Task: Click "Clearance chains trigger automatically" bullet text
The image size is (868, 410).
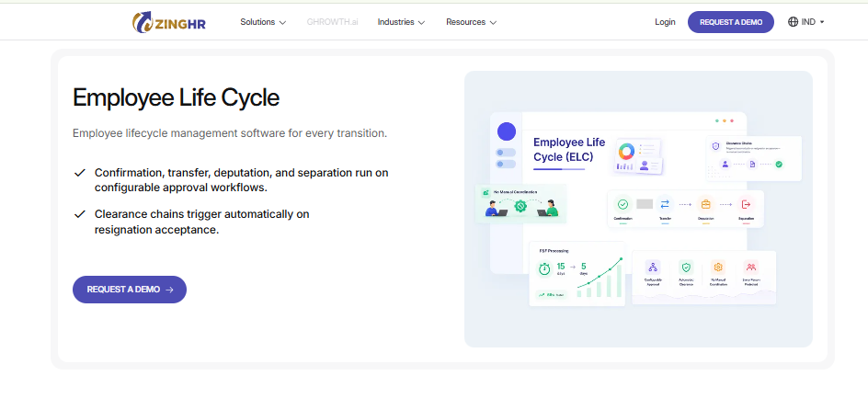Action: tap(202, 222)
